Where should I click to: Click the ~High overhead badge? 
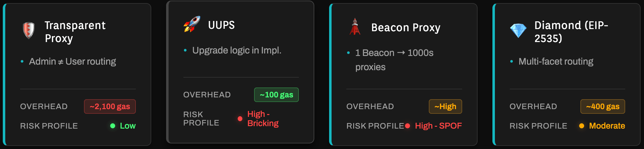[x=445, y=107]
